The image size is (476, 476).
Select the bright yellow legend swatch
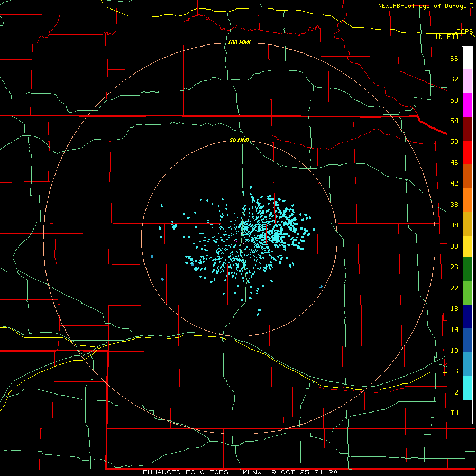point(467,246)
